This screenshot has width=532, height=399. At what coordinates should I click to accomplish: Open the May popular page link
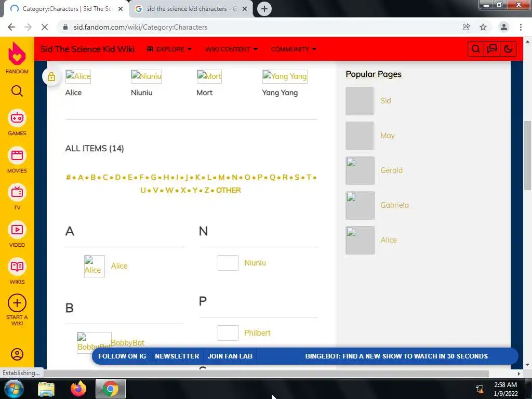pyautogui.click(x=388, y=136)
